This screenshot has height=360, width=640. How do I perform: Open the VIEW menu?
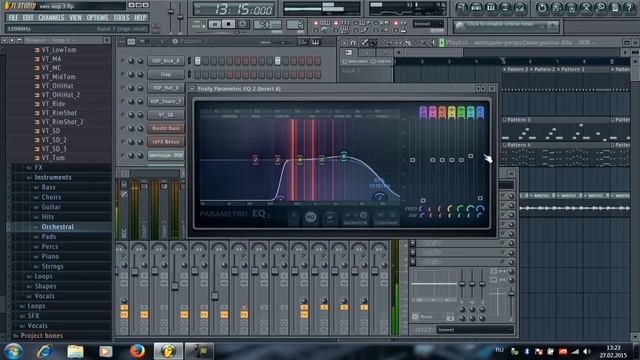coord(76,18)
